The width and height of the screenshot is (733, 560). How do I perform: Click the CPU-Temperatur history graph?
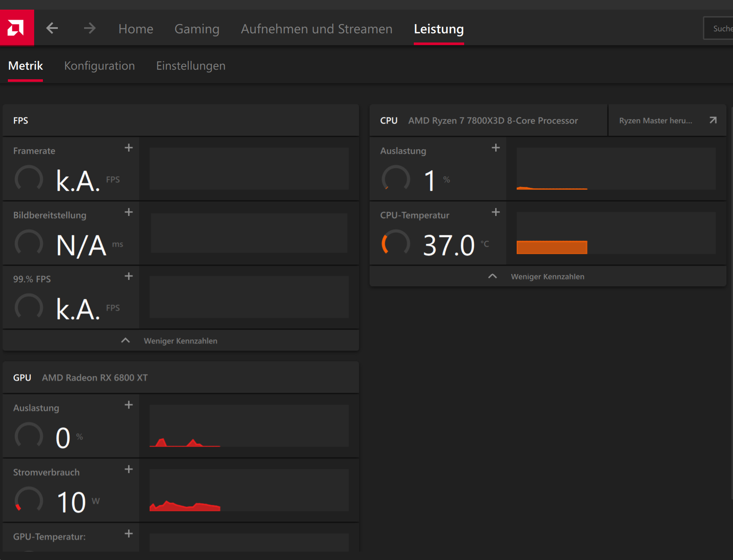(616, 233)
